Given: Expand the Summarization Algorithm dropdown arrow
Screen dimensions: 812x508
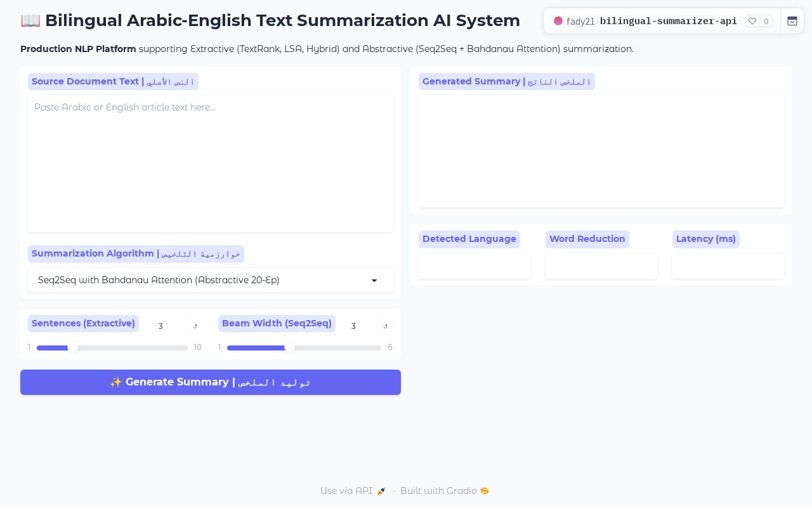Looking at the screenshot, I should (374, 281).
